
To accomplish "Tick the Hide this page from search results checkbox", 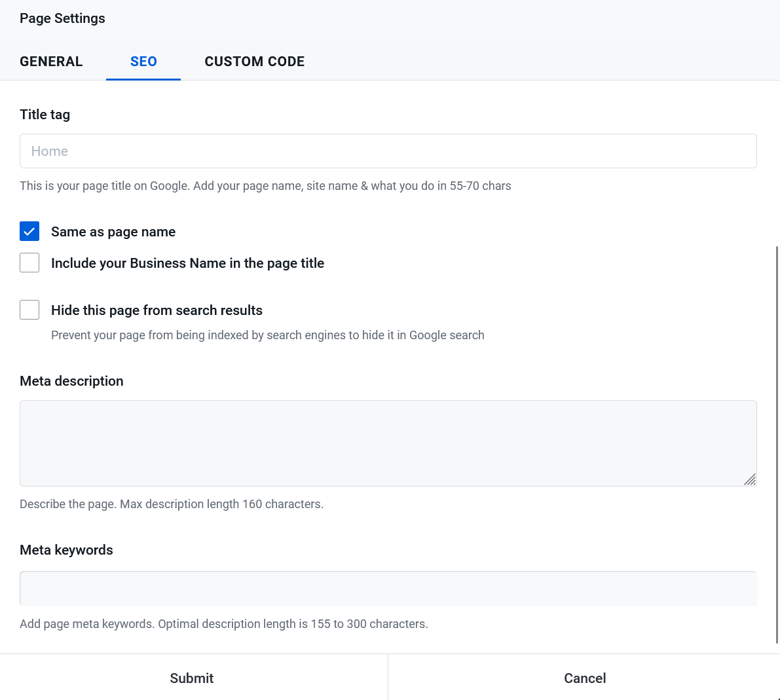I will pos(29,310).
